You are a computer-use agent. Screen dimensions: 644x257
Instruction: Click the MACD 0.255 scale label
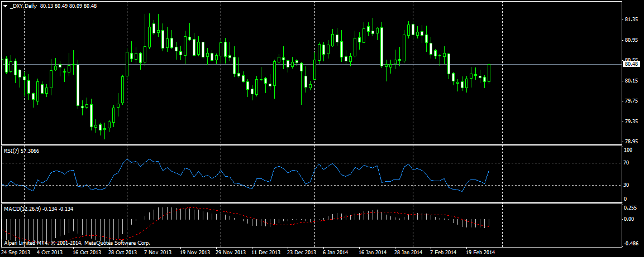point(631,208)
